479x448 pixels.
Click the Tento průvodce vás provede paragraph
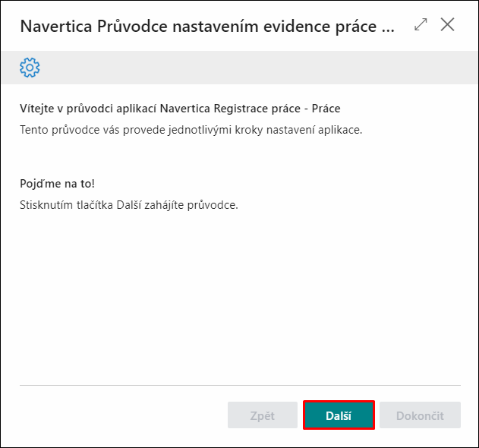pyautogui.click(x=191, y=130)
